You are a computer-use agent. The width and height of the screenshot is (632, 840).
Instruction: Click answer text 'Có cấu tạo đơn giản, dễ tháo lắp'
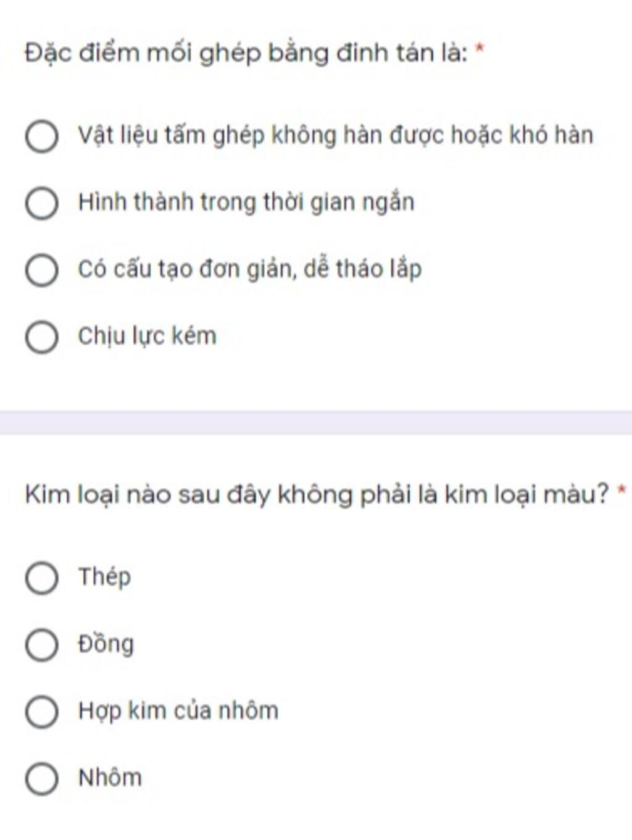tap(249, 269)
